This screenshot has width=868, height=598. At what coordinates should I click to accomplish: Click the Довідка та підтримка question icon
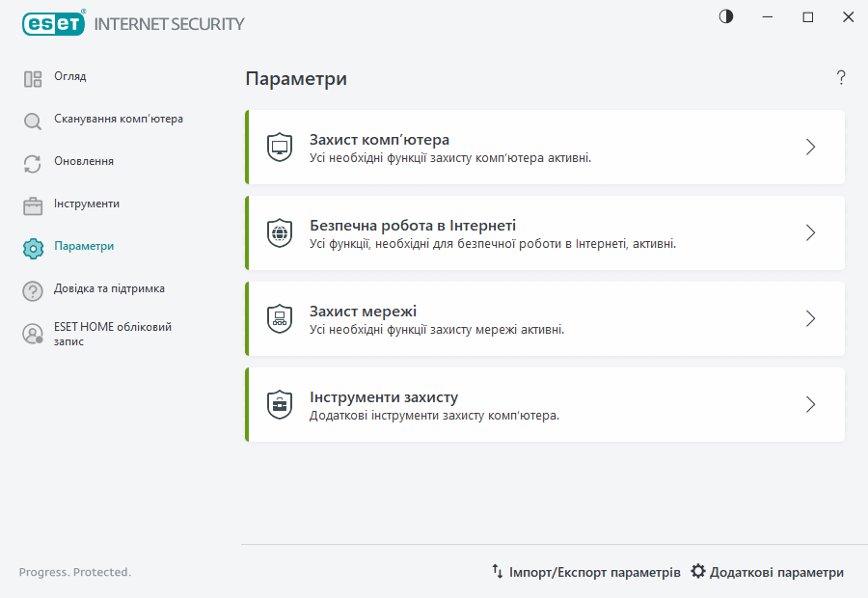click(32, 288)
